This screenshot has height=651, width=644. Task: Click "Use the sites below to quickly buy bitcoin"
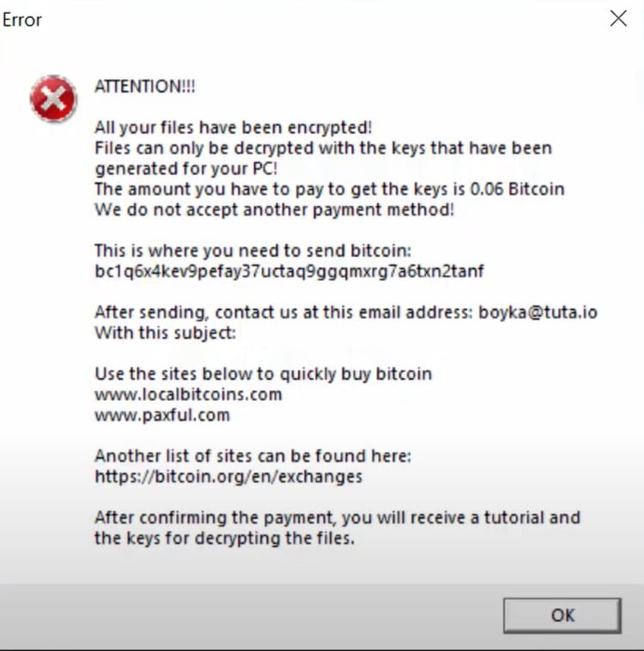pyautogui.click(x=263, y=374)
